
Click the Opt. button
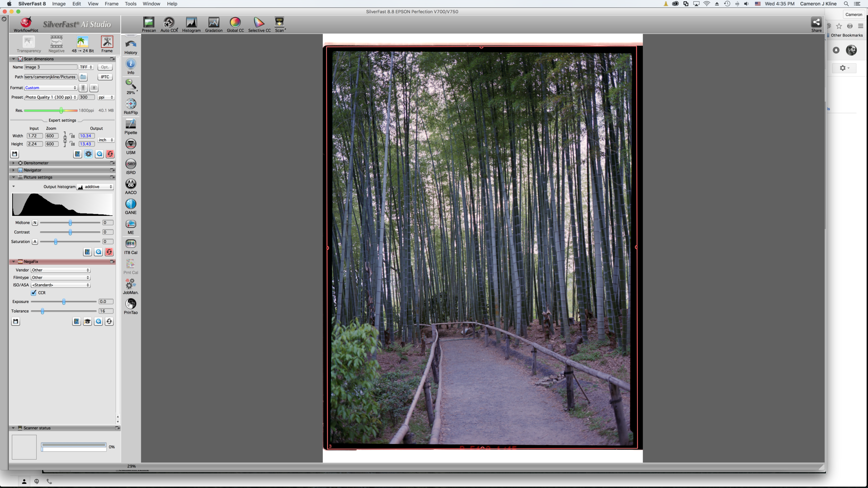point(105,67)
